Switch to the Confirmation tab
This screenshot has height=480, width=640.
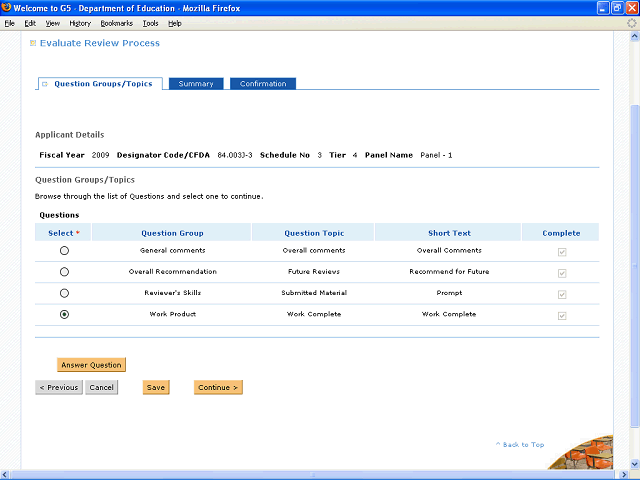tap(263, 84)
